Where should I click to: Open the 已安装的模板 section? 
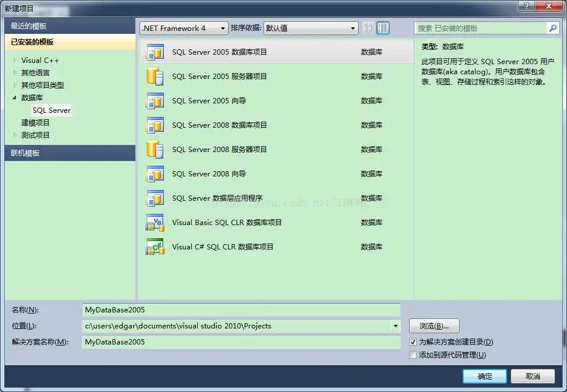(70, 42)
